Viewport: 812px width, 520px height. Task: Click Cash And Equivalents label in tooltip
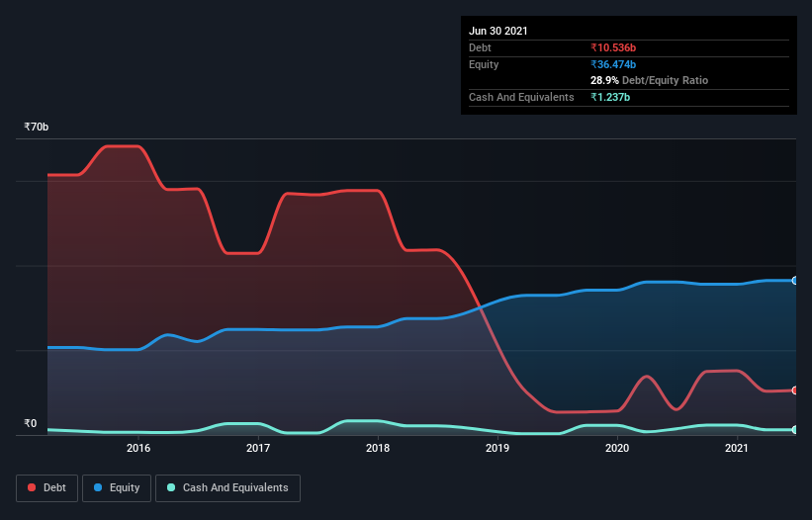tap(521, 97)
